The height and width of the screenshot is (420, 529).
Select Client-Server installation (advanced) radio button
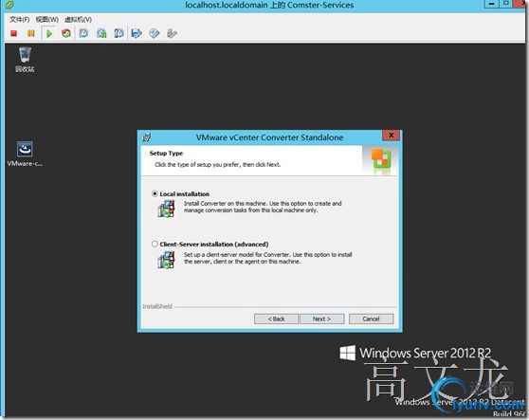155,244
